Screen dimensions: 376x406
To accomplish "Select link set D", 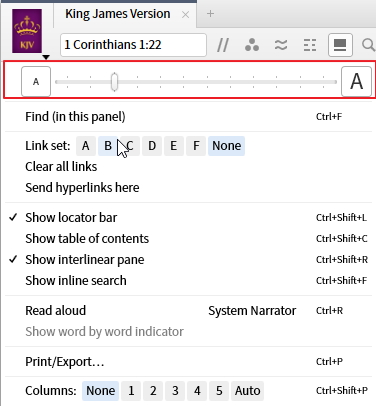I will [152, 146].
